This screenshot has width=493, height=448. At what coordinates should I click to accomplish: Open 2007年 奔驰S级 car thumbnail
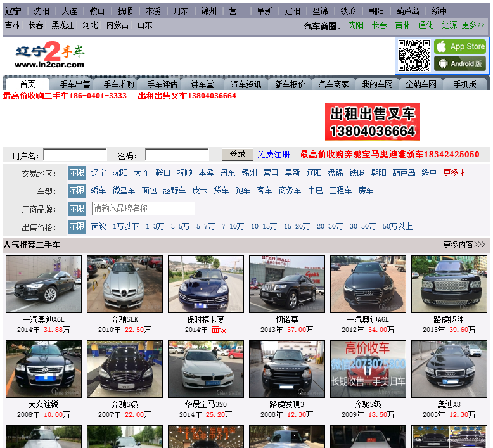click(x=125, y=369)
